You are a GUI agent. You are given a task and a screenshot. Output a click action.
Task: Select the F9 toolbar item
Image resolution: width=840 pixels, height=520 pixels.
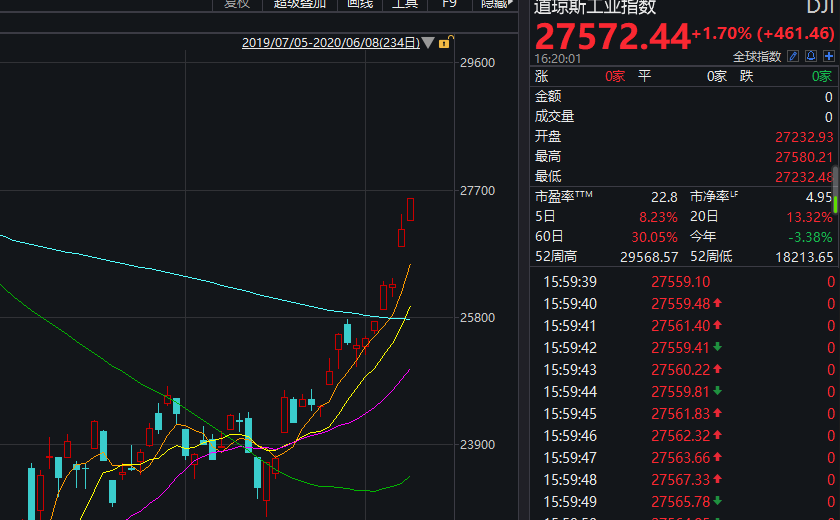coord(449,4)
